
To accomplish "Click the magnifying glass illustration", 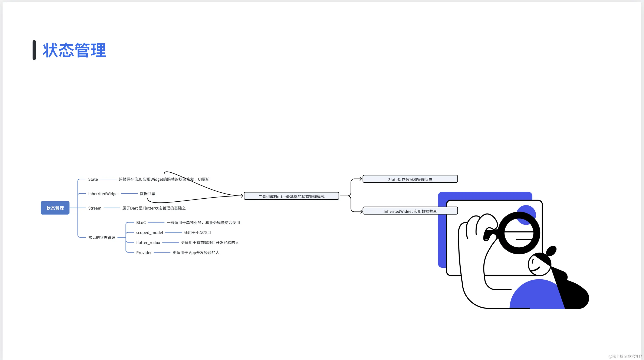I will tap(519, 232).
